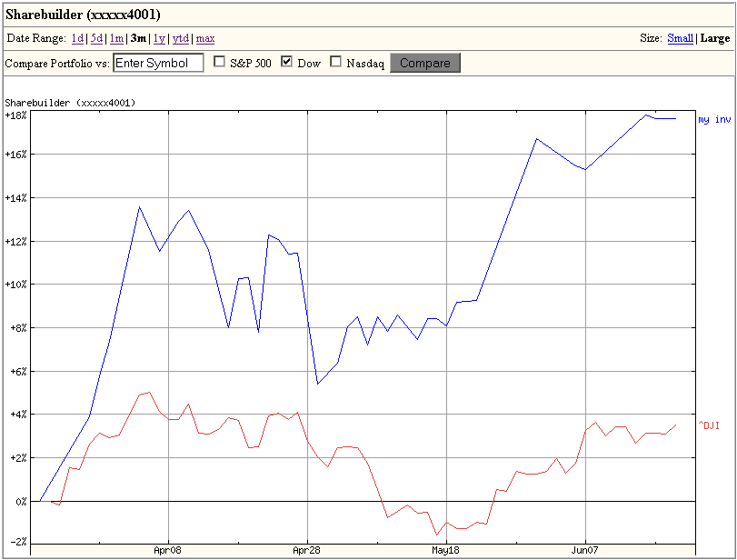Click the 0% axis label

[x=21, y=502]
